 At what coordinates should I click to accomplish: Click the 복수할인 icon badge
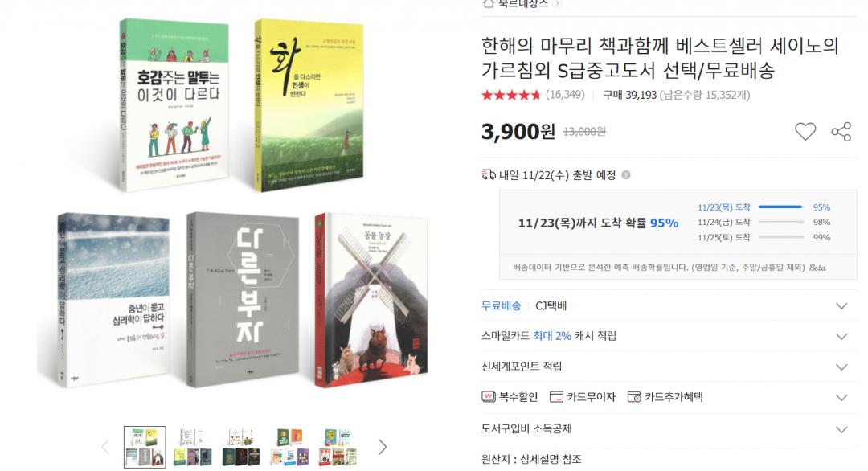click(489, 397)
